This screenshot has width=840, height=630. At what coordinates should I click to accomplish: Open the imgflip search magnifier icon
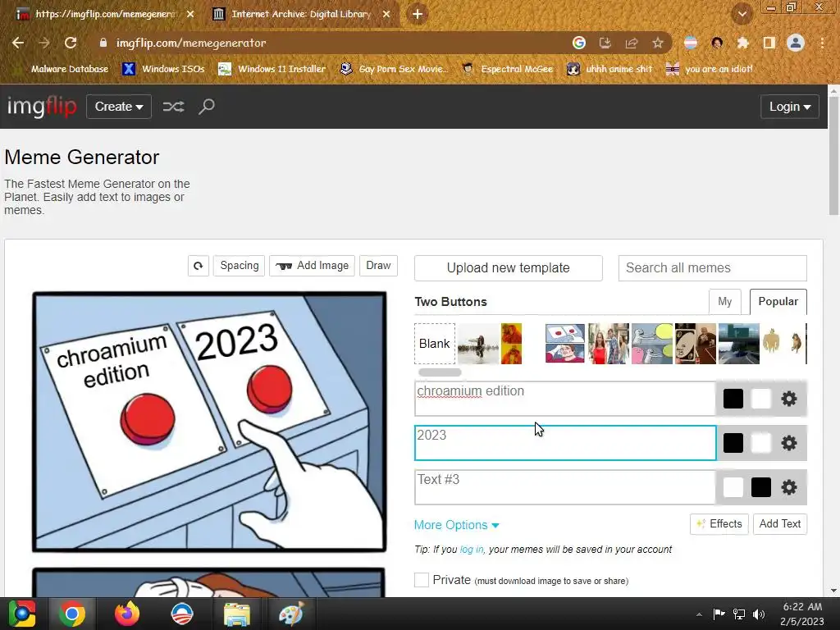click(x=206, y=107)
